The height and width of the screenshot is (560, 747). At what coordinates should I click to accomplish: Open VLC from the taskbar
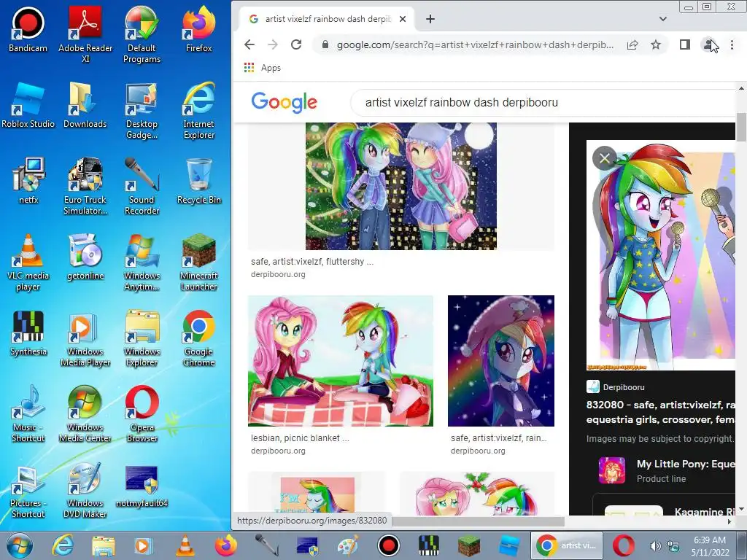click(185, 545)
